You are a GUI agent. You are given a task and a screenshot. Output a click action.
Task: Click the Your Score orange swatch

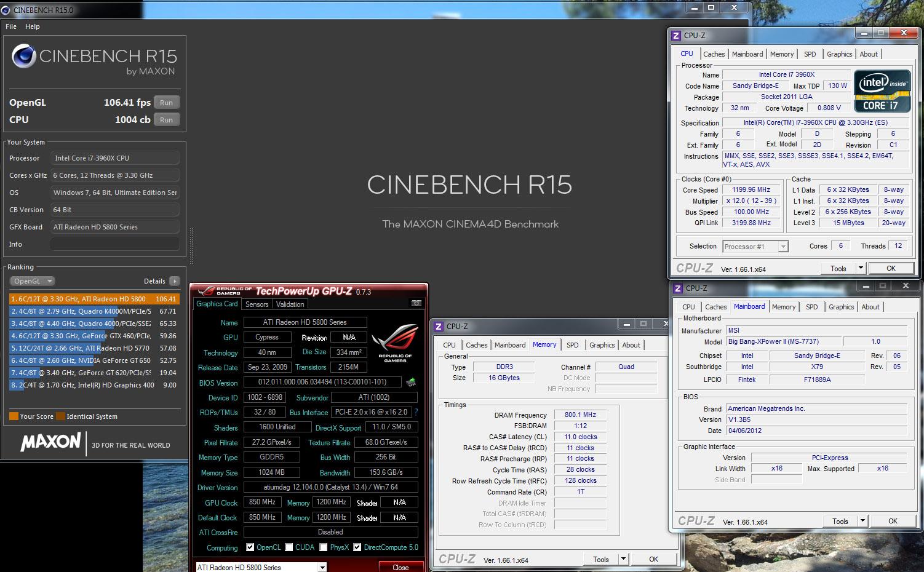[14, 416]
